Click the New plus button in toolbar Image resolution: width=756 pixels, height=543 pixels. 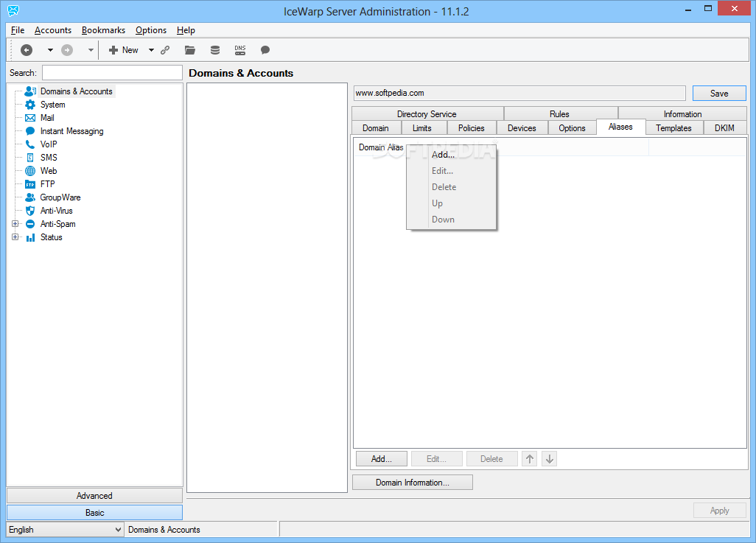click(124, 49)
